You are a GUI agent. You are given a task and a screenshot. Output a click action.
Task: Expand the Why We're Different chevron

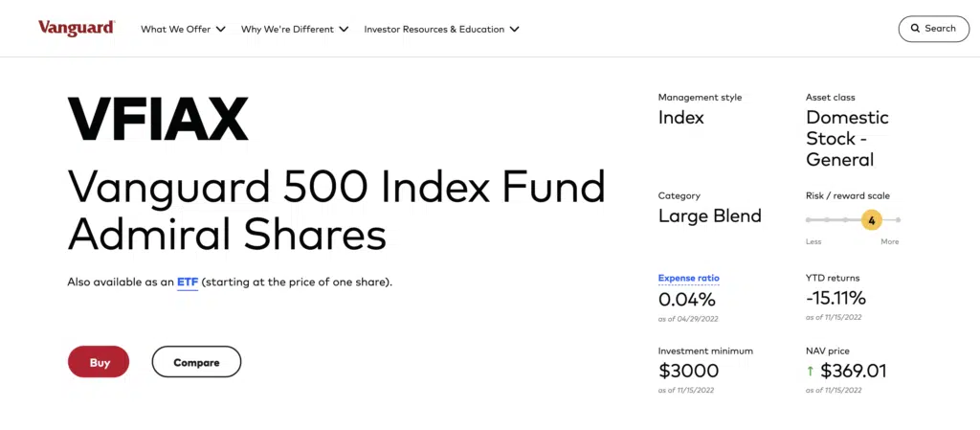(x=344, y=30)
